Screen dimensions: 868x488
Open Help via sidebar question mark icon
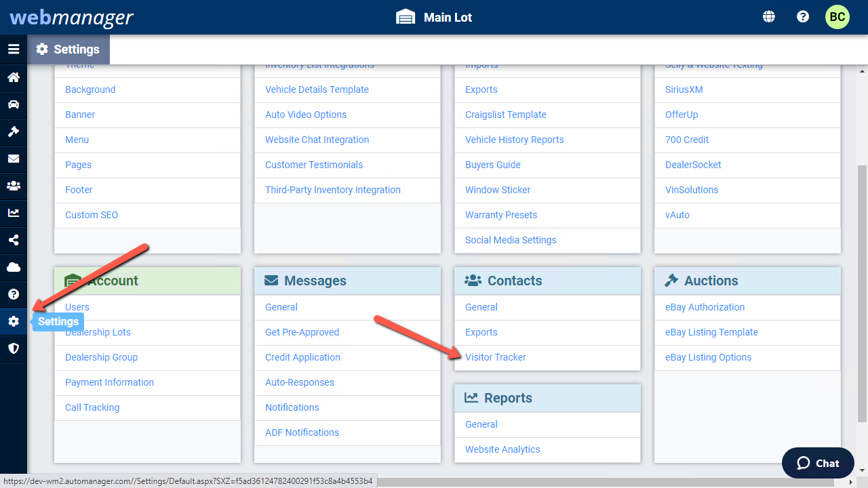pos(14,294)
